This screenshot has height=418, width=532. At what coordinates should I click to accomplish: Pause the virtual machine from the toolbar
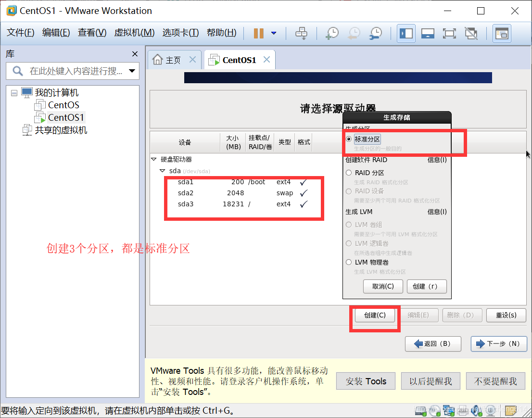pos(258,33)
